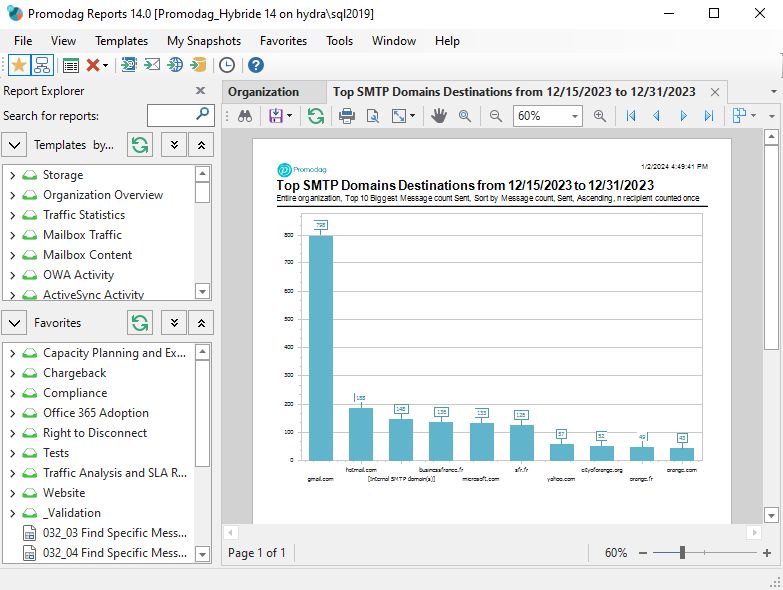Open the dropdown arrow beside the red X

[x=105, y=65]
